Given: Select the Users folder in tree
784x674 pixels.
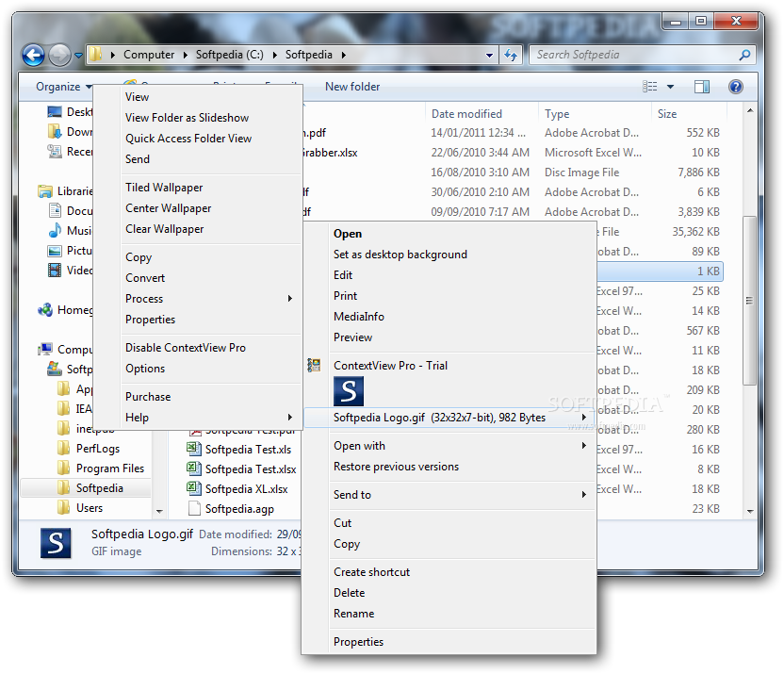Looking at the screenshot, I should point(89,508).
